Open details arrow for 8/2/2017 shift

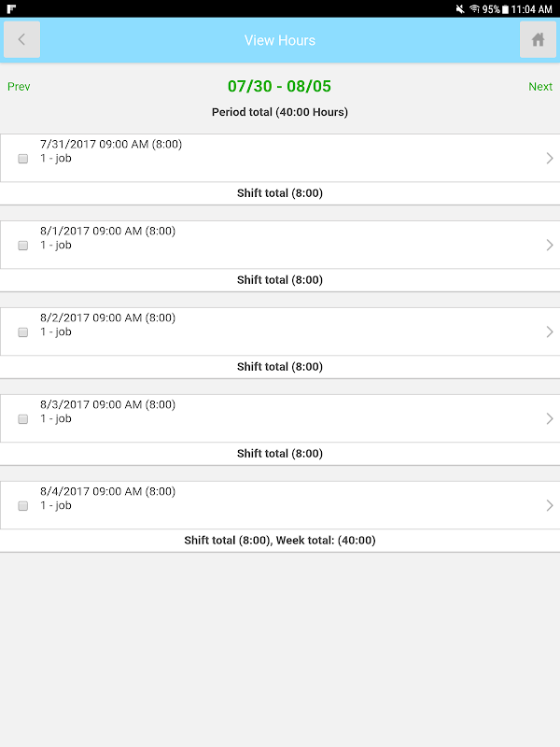click(550, 332)
